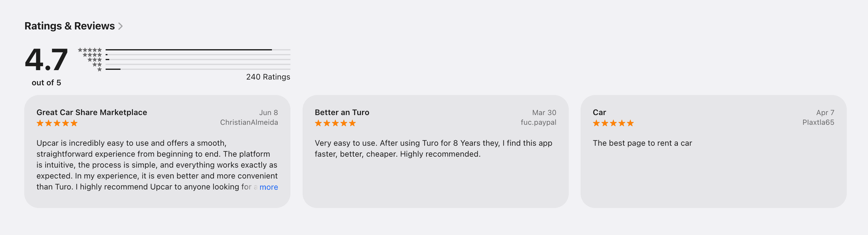This screenshot has height=235, width=868.
Task: Open the Car review by Plaxtla65
Action: click(713, 152)
